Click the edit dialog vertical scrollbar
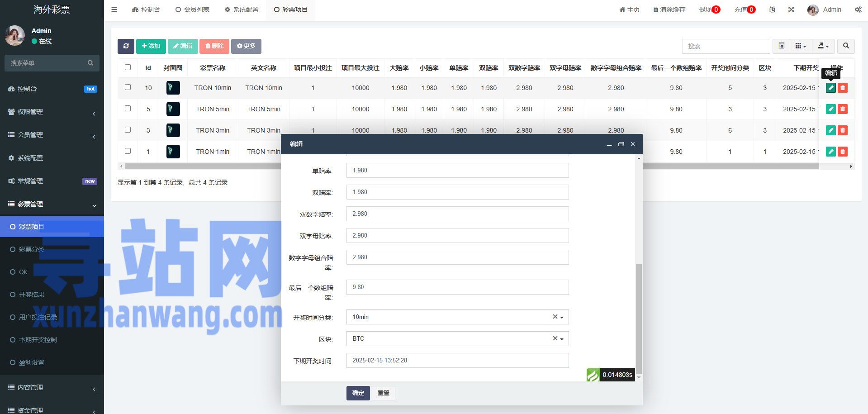Image resolution: width=868 pixels, height=414 pixels. tap(639, 319)
